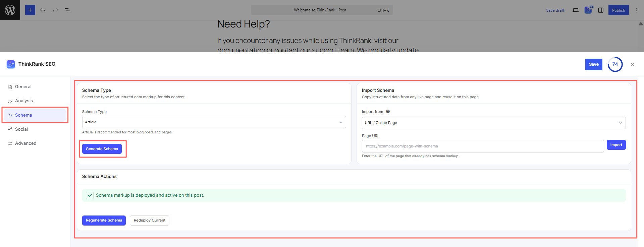Close the ThinkRank SEO panel
644x247 pixels.
tap(633, 64)
